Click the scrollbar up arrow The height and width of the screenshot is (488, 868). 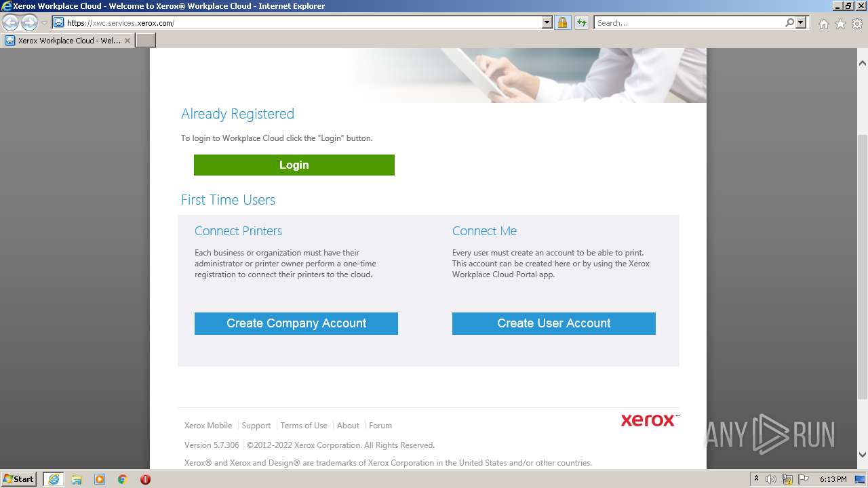pos(862,63)
